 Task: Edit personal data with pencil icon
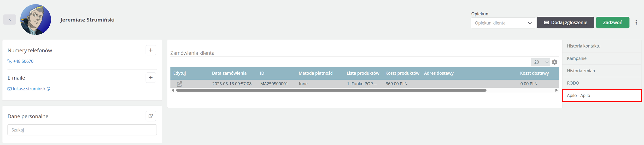click(151, 116)
